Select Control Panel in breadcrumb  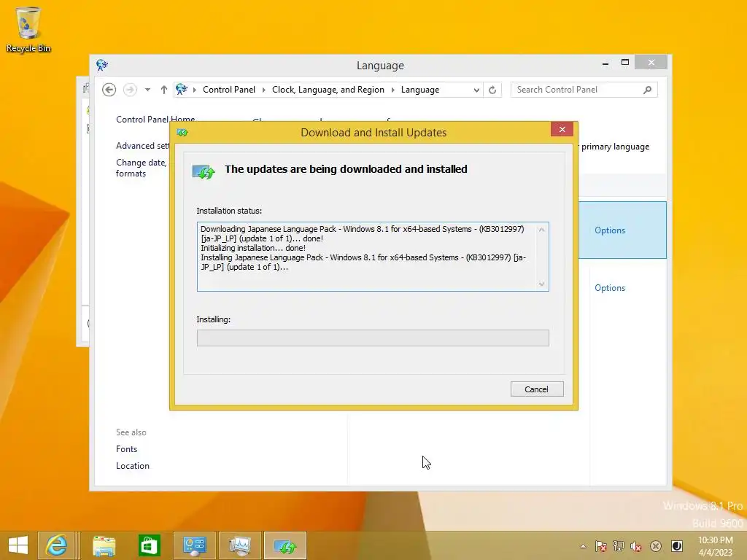[228, 90]
